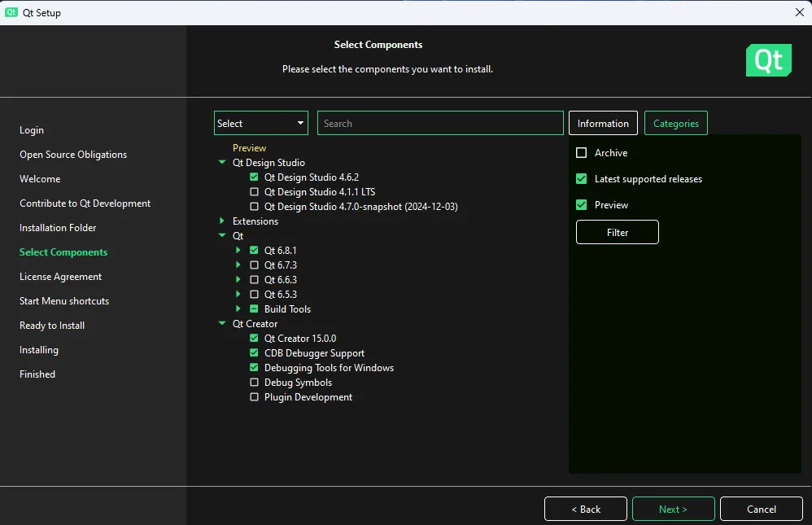The height and width of the screenshot is (525, 812).
Task: Click the Open Source Obligations step
Action: (x=73, y=155)
